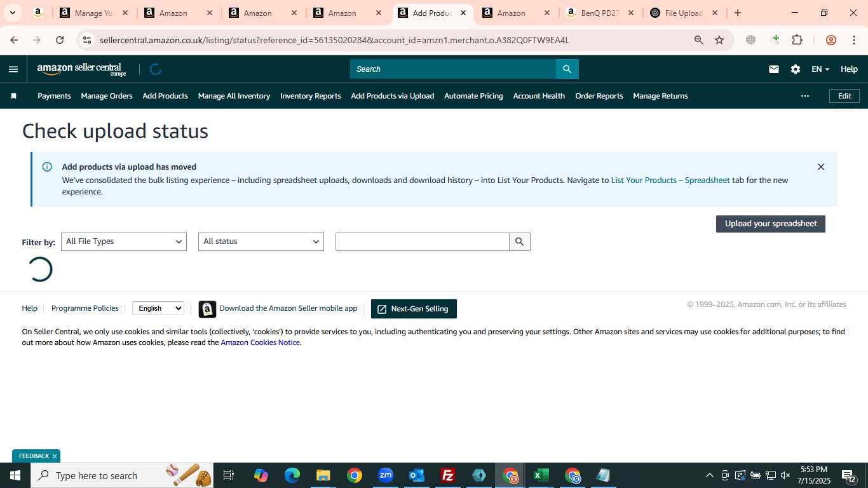Open Add Products via Upload menu item
This screenshot has width=868, height=488.
point(393,96)
